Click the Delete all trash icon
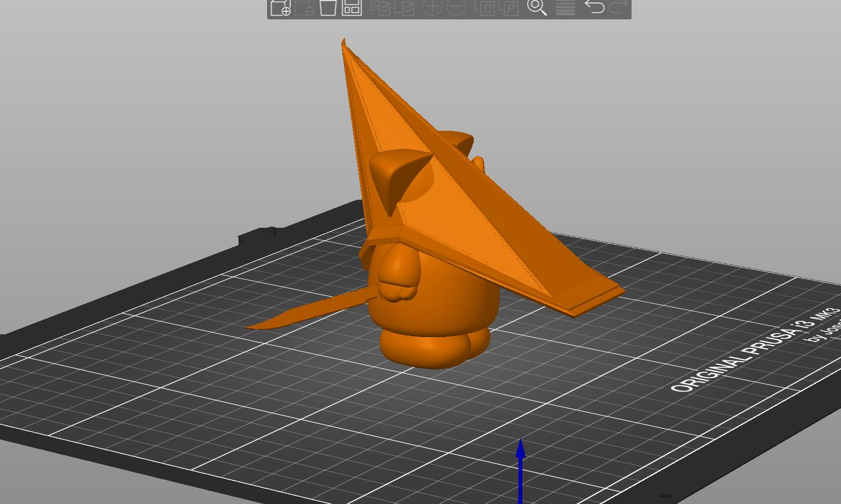The width and height of the screenshot is (841, 504). click(x=328, y=8)
